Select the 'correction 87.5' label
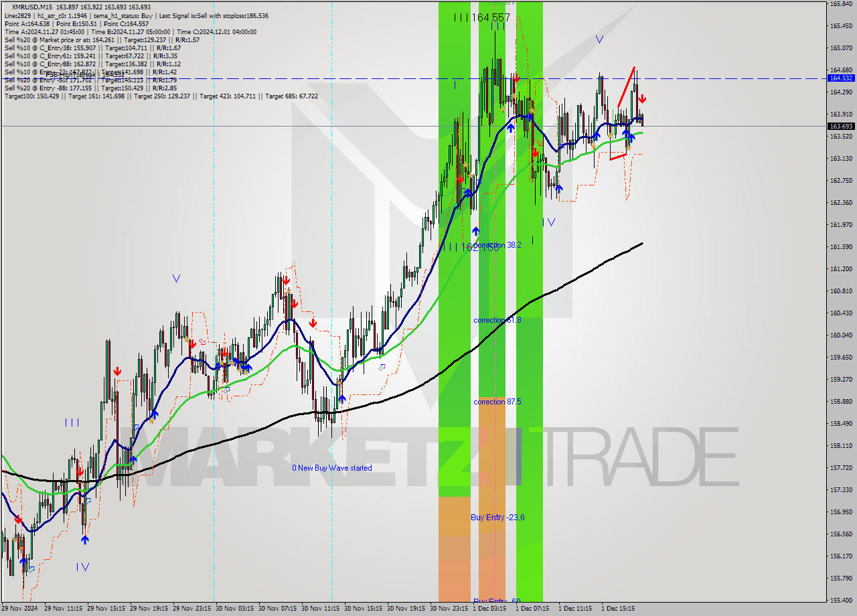This screenshot has height=616, width=857. pos(497,402)
